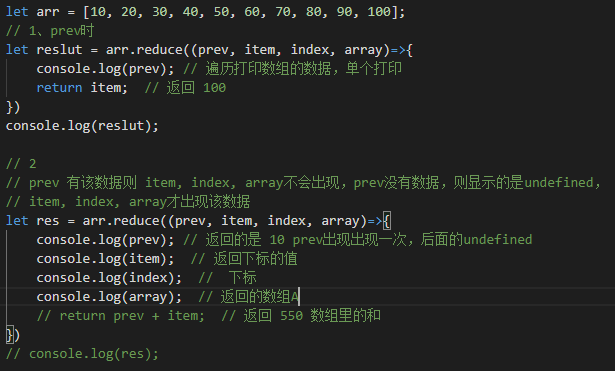Click the comment '// 下标'
This screenshot has width=615, height=371.
(x=227, y=278)
